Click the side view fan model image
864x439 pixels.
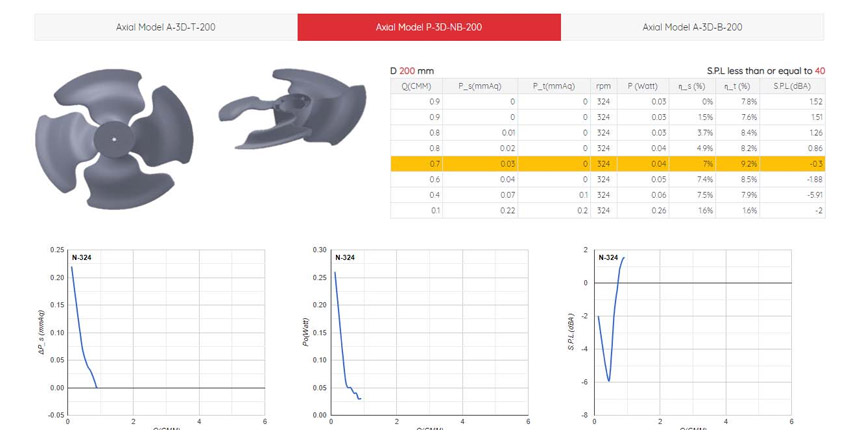pyautogui.click(x=292, y=109)
